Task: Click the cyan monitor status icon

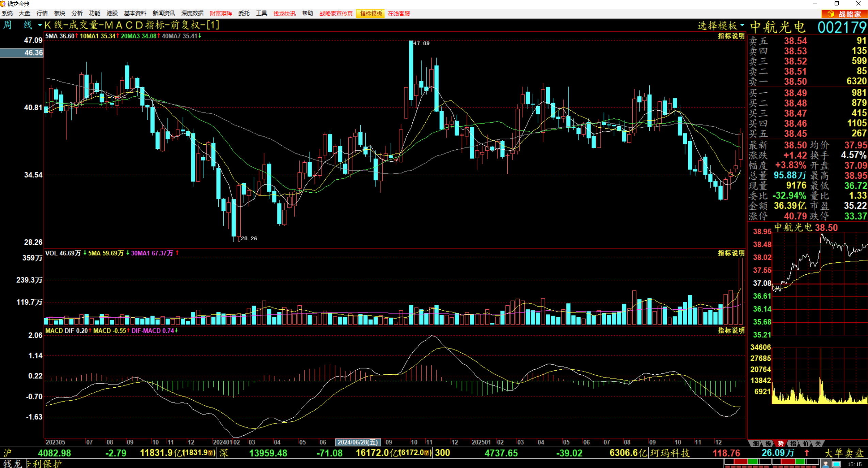Action: [836, 464]
